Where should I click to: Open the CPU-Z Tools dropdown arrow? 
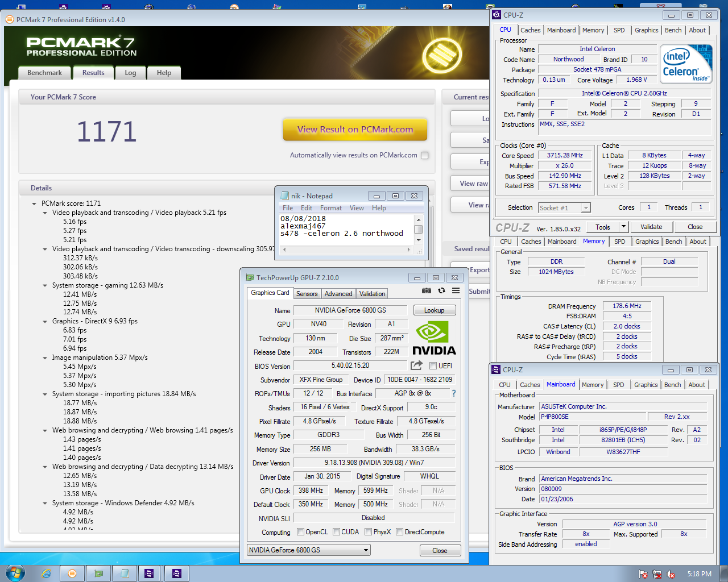(x=623, y=227)
